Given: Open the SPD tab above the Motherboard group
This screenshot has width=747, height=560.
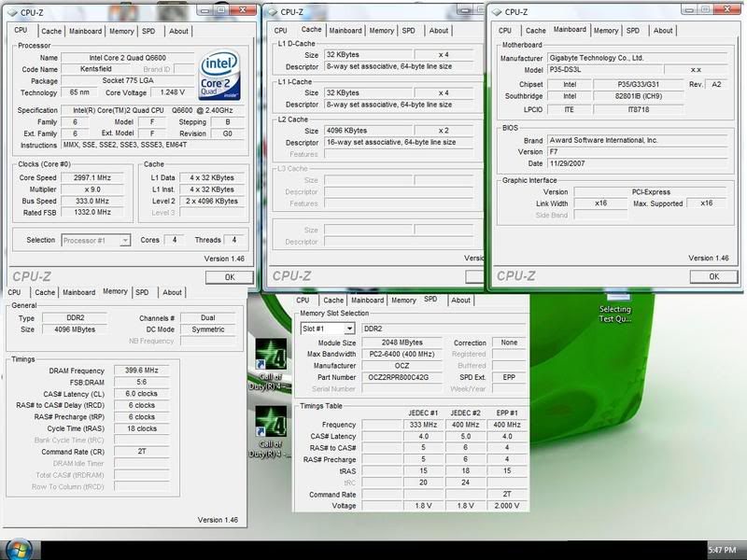Looking at the screenshot, I should pos(633,31).
